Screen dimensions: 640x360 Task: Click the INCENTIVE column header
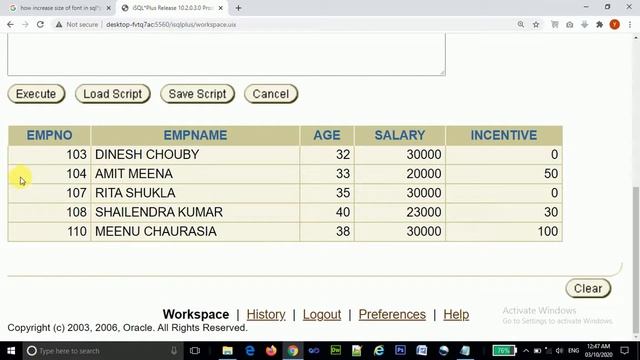point(504,136)
